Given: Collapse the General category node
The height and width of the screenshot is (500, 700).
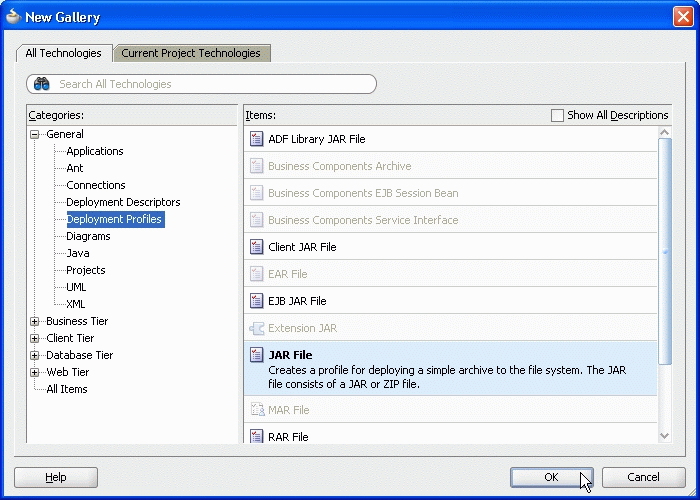Looking at the screenshot, I should click(x=35, y=134).
